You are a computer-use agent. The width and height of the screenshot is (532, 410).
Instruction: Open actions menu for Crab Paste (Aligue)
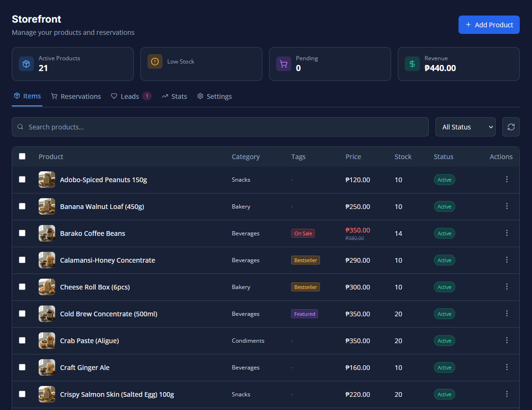[507, 340]
